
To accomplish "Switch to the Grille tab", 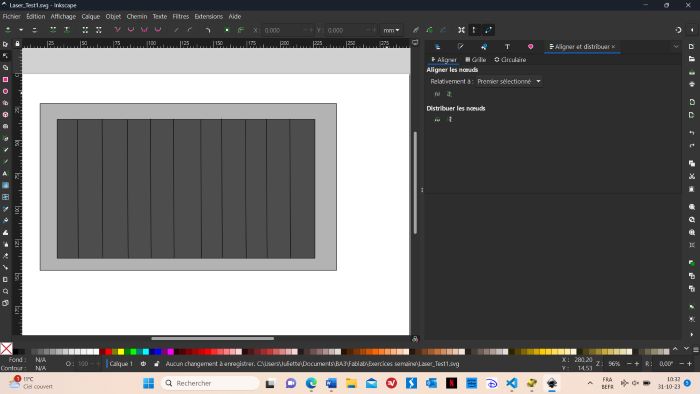I will click(475, 59).
